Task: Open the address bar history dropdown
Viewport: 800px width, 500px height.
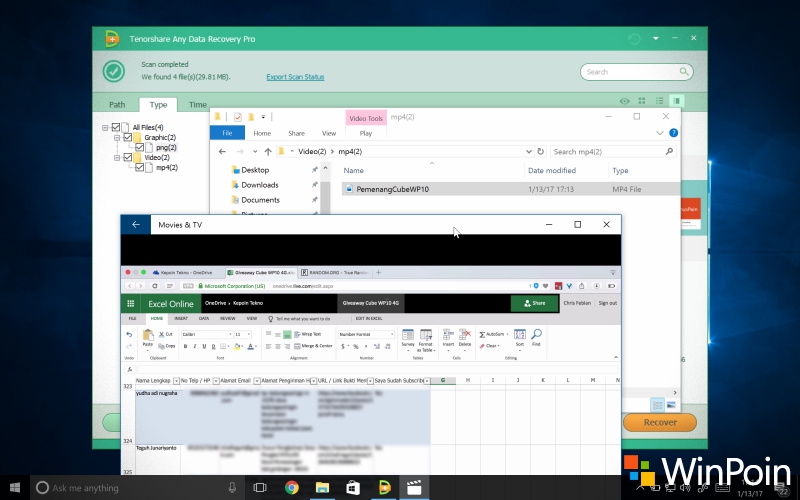Action: click(x=529, y=152)
